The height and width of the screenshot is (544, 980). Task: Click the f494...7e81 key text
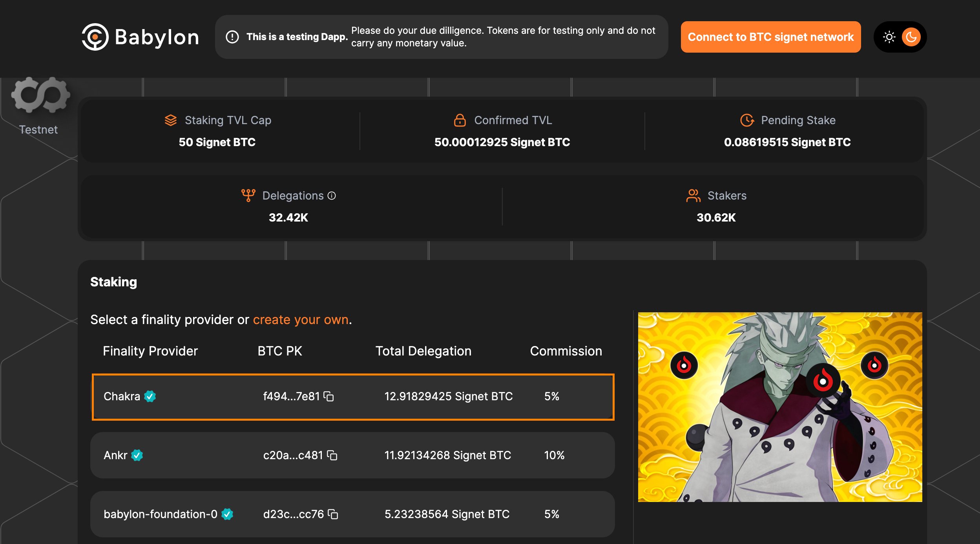pyautogui.click(x=292, y=396)
